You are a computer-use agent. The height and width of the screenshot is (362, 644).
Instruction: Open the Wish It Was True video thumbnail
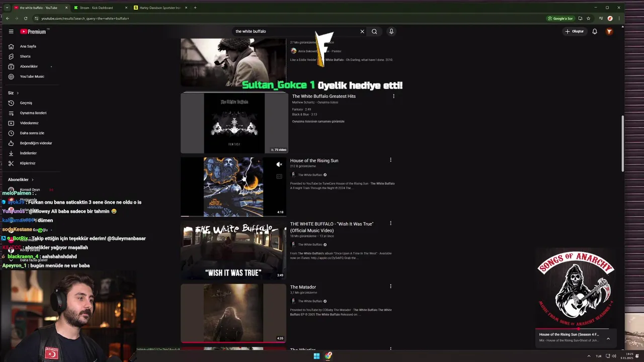coord(233,250)
